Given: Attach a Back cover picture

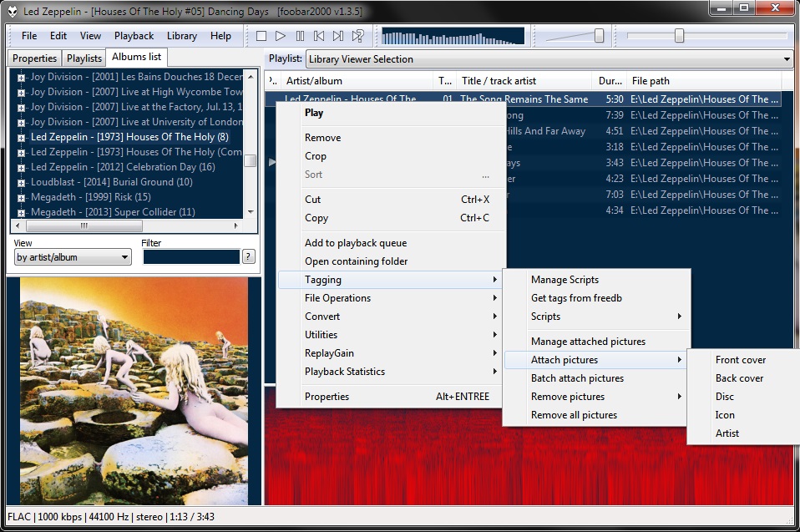Looking at the screenshot, I should [744, 378].
